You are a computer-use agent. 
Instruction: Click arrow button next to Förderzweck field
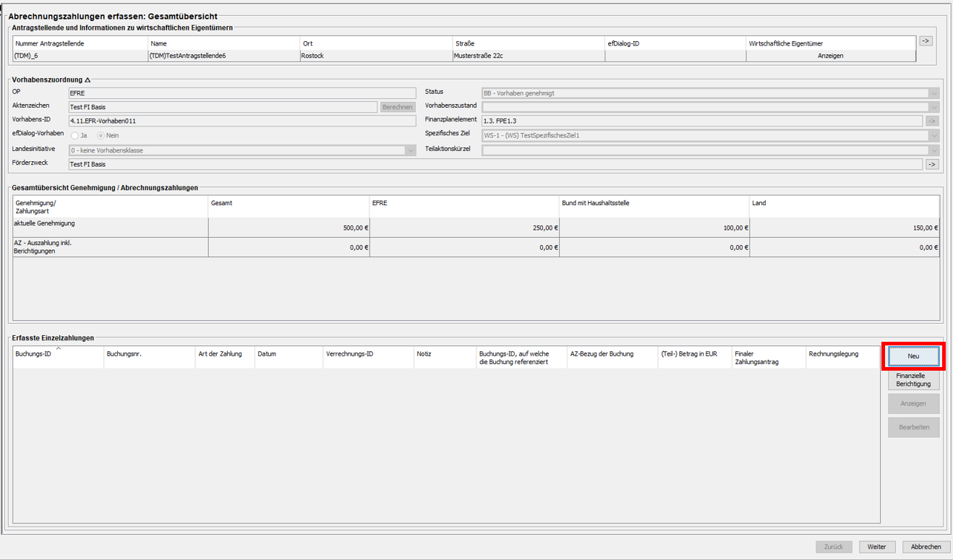click(x=931, y=165)
